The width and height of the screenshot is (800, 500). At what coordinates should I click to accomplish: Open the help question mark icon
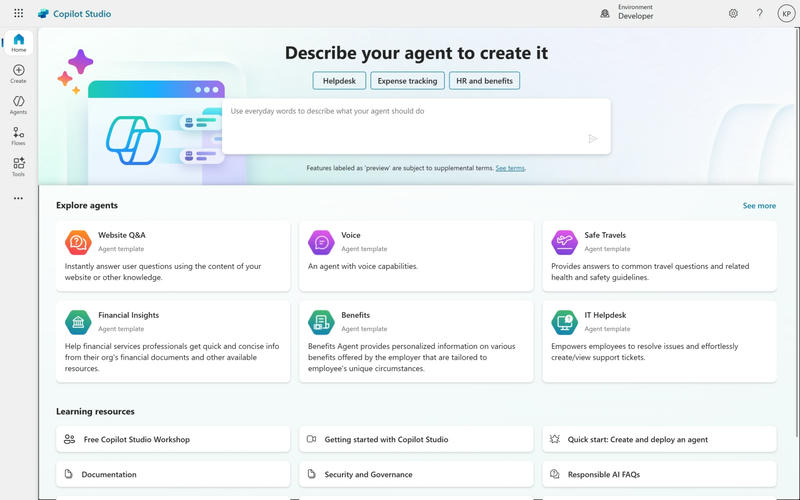click(x=760, y=13)
